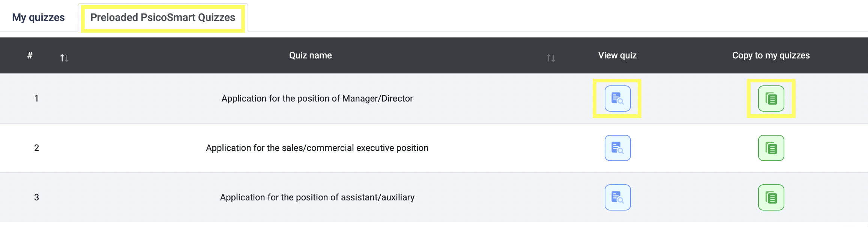Click the View quiz column header
This screenshot has height=227, width=868.
(617, 55)
